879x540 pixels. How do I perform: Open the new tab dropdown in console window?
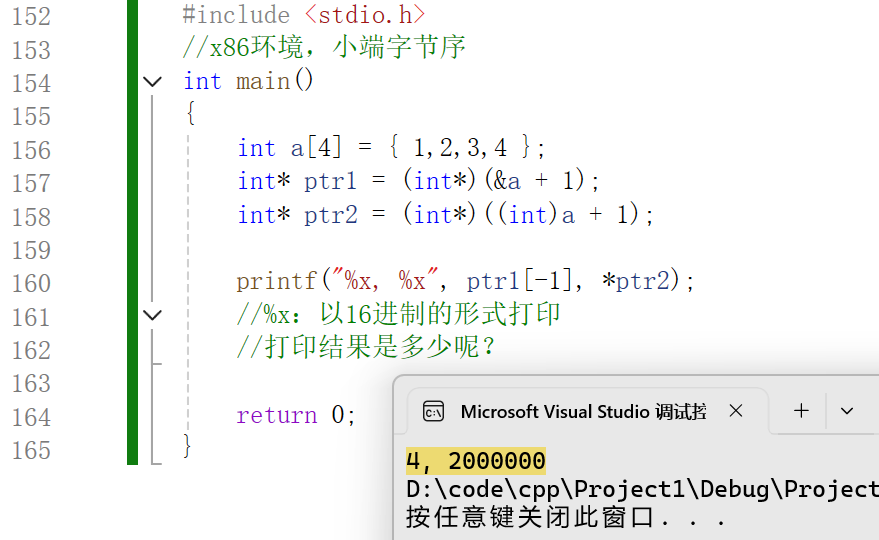click(x=847, y=411)
